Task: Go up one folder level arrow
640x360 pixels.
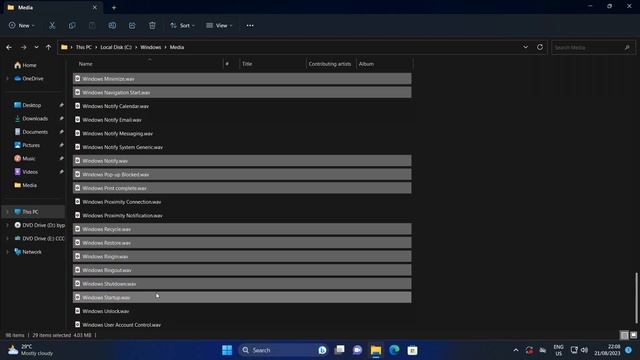Action: pos(49,47)
